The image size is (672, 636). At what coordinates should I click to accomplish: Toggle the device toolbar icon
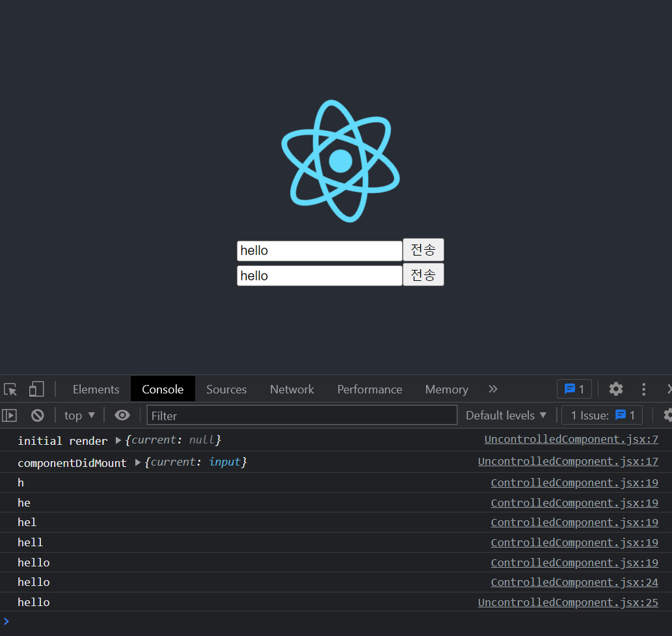tap(36, 390)
